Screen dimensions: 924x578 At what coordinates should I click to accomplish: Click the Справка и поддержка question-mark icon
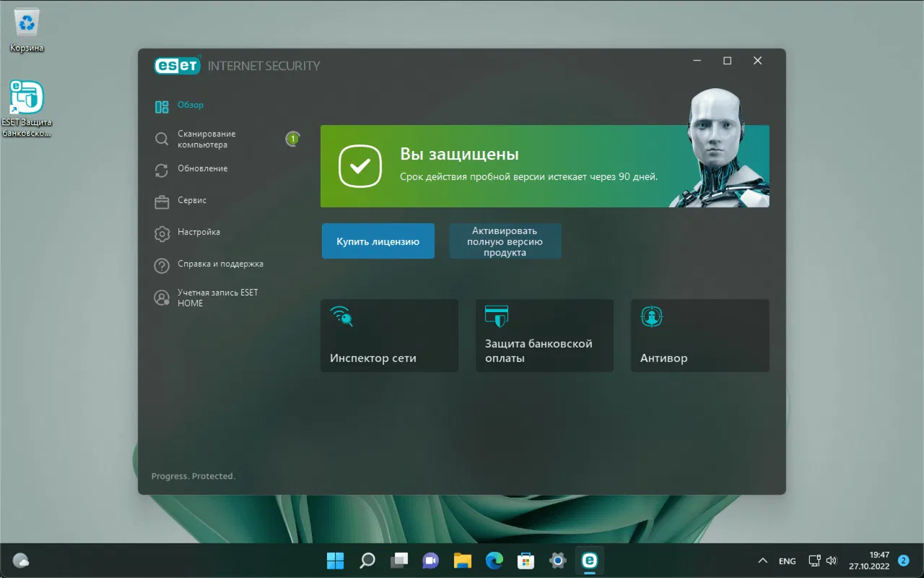click(161, 264)
